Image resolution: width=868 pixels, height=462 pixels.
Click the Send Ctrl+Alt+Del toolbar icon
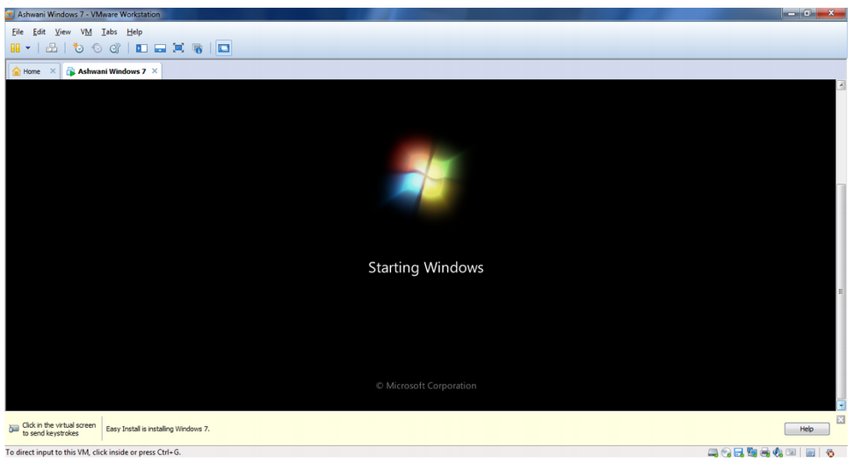(51, 48)
